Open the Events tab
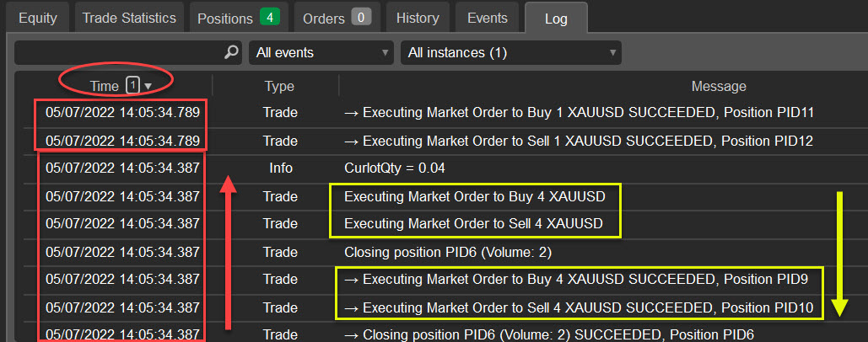 (x=487, y=18)
